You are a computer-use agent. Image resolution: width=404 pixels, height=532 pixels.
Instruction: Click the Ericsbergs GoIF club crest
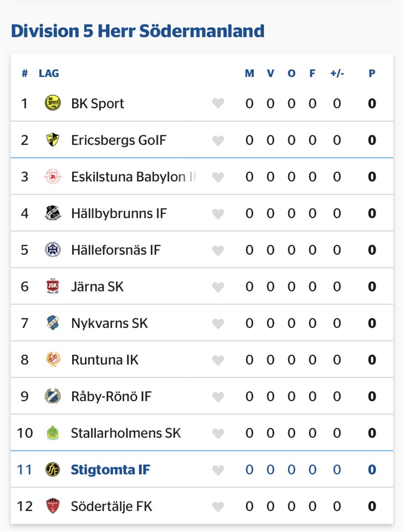click(x=53, y=140)
